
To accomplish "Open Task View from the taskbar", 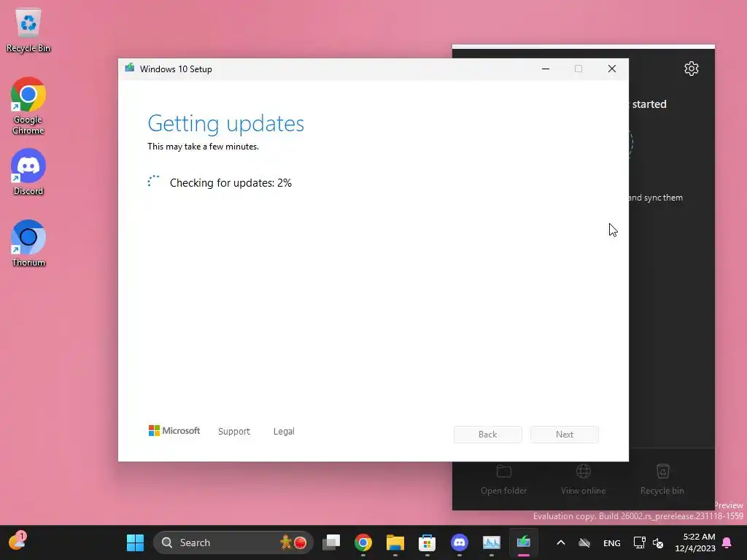I will (x=331, y=542).
